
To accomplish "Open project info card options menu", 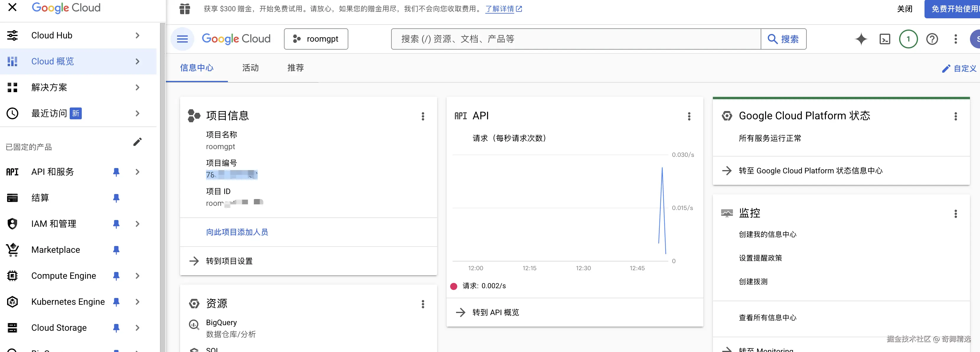I will coord(423,116).
